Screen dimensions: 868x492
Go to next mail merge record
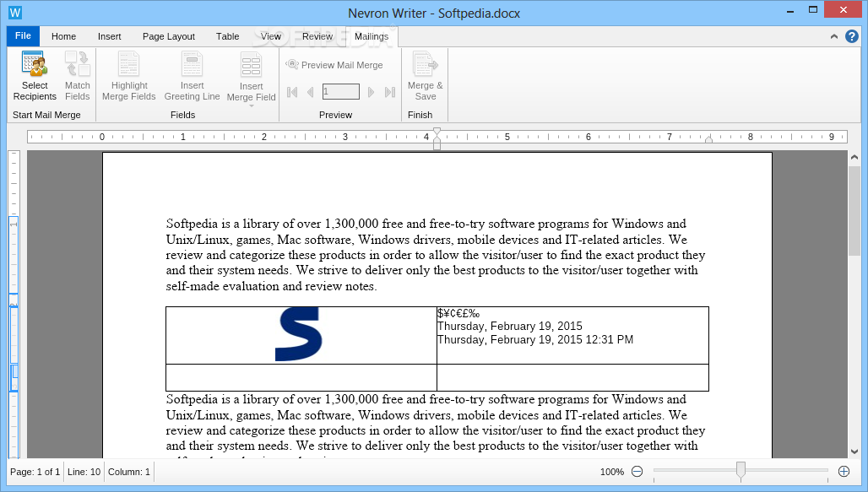pos(371,92)
